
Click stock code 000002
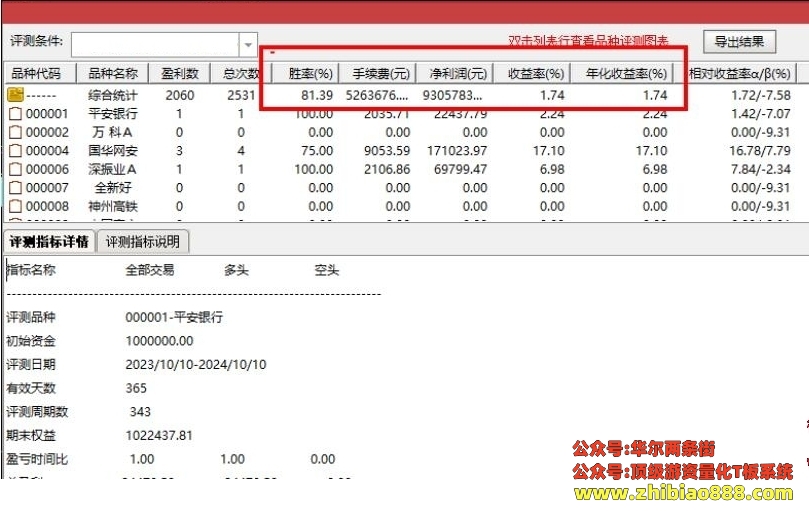pyautogui.click(x=47, y=132)
